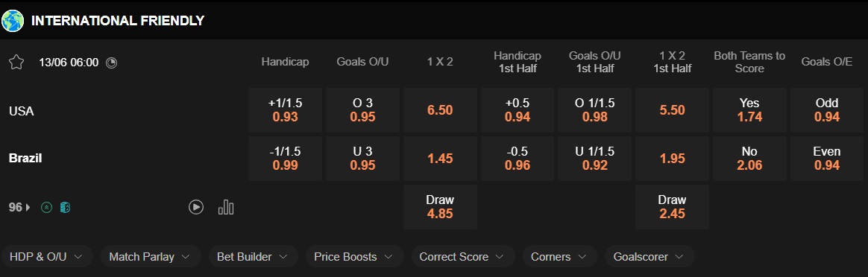The width and height of the screenshot is (868, 277).
Task: Click the blue Bet Builder icon
Action: tap(66, 207)
